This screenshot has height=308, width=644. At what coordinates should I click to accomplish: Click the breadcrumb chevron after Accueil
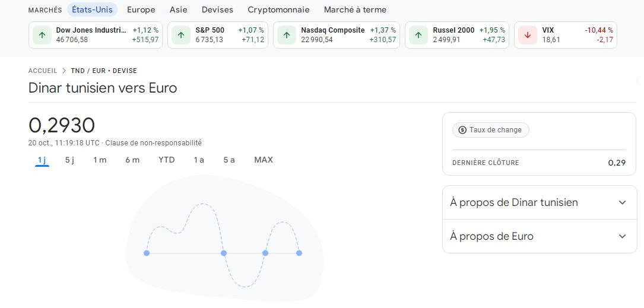pyautogui.click(x=64, y=71)
